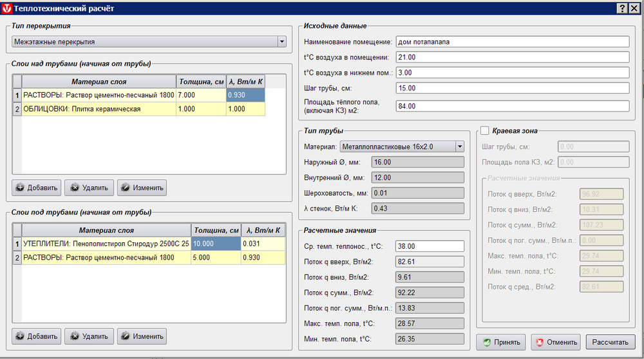644x359 pixels.
Task: Click the delete icon on upper Удалить button
Action: tap(75, 188)
